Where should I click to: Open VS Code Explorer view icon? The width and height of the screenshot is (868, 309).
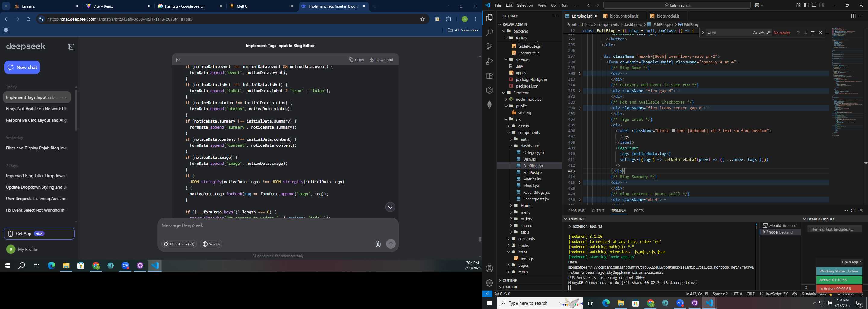[489, 18]
